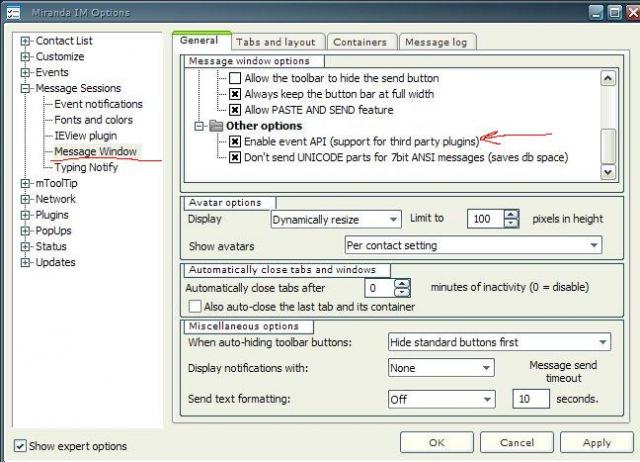Click the options list scrollbar thumb
This screenshot has width=640, height=462.
pyautogui.click(x=608, y=146)
